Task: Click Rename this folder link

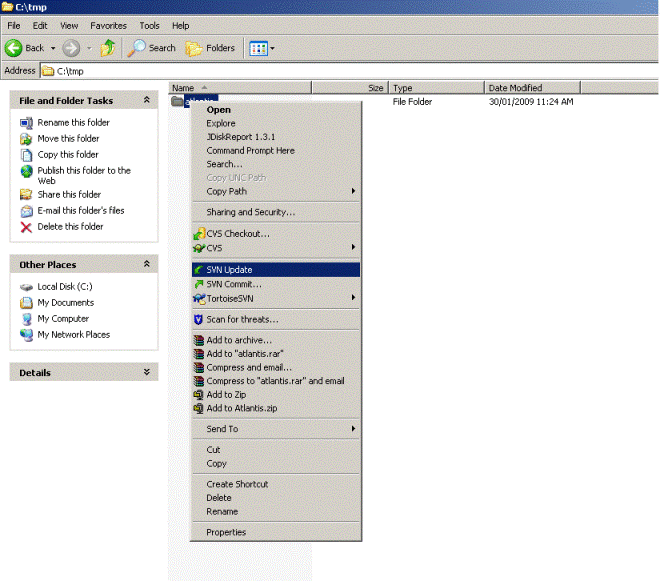Action: [x=73, y=123]
